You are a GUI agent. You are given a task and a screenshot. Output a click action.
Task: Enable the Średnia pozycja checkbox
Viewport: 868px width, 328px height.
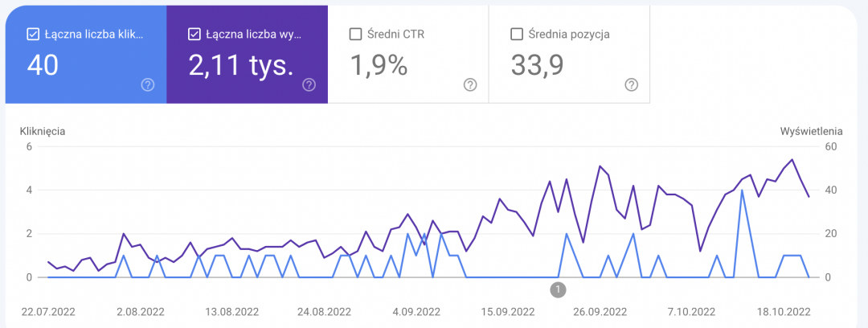click(517, 35)
